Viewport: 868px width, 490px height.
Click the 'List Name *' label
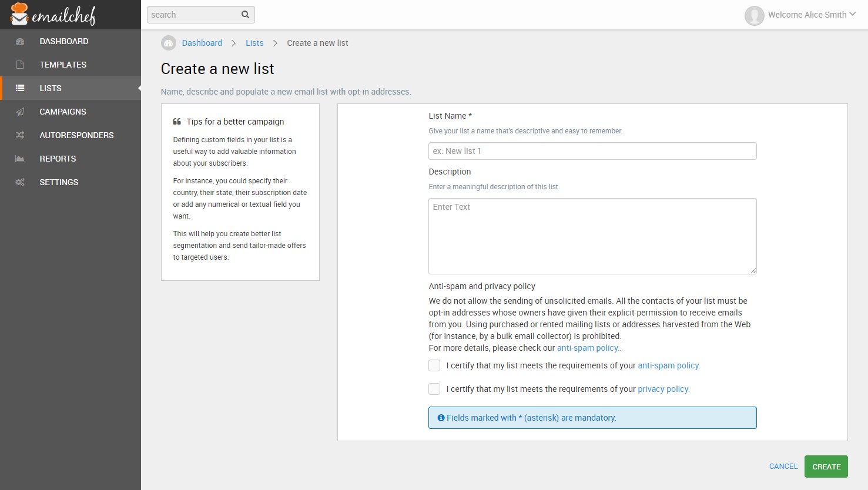pos(450,116)
